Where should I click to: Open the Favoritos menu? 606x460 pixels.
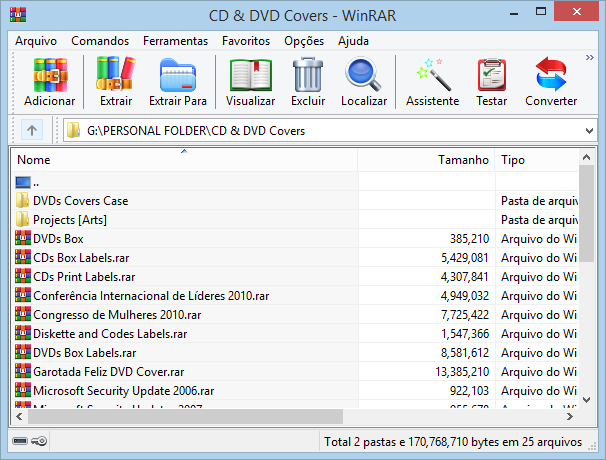point(246,41)
